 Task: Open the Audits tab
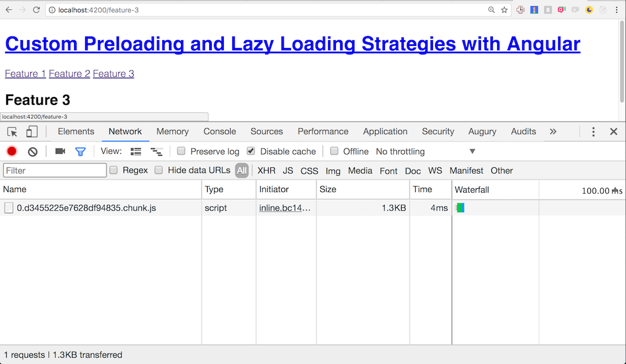coord(524,131)
